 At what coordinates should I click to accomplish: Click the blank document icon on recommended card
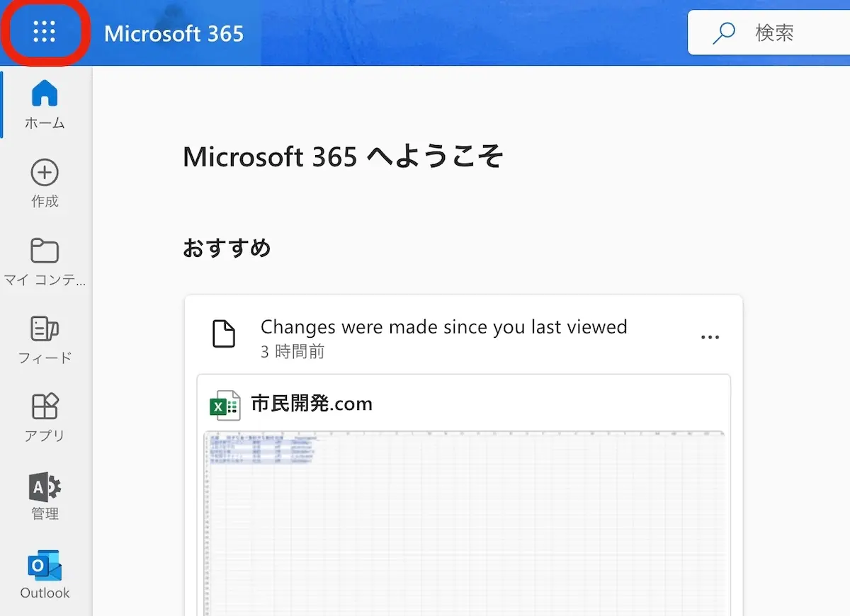pos(224,334)
